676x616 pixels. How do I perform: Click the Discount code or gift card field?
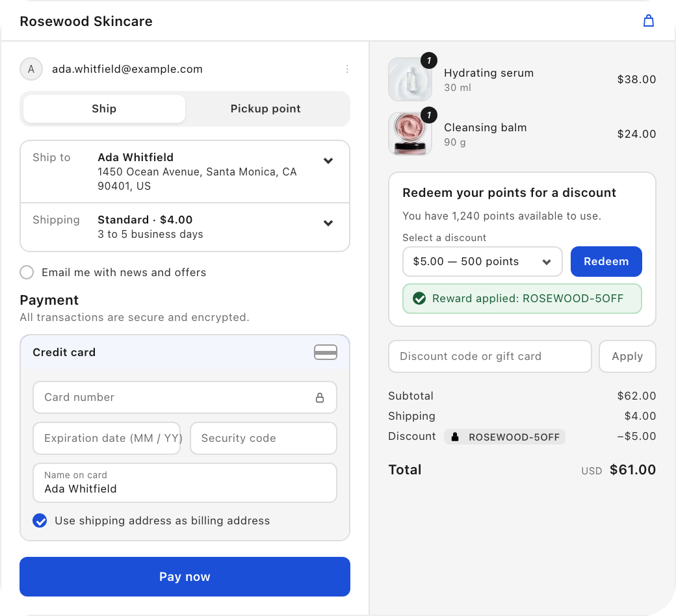click(489, 357)
